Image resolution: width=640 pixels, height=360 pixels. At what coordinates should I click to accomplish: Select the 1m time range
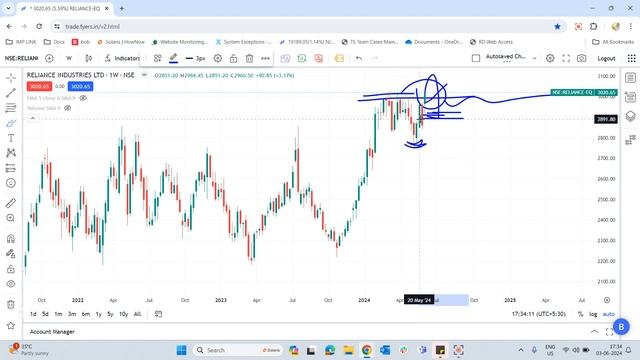58,314
